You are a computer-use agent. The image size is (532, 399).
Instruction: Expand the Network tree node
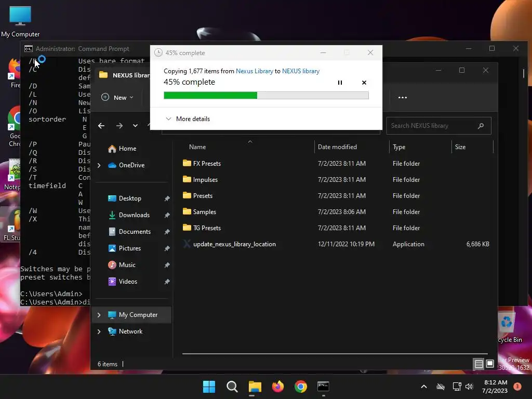tap(99, 331)
